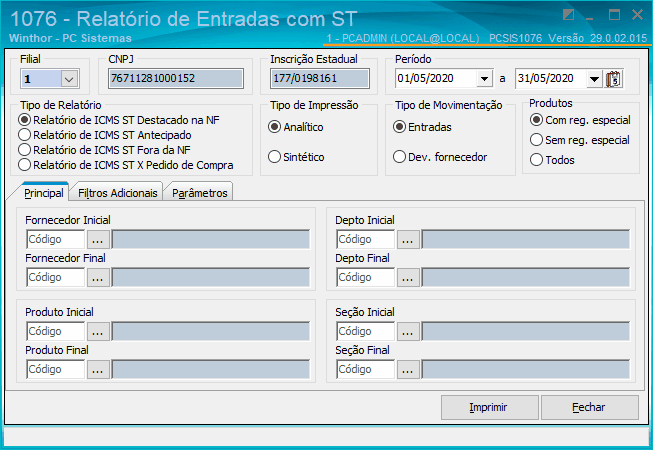
Task: Select Dev. fornecedor movement type
Action: [x=440, y=157]
